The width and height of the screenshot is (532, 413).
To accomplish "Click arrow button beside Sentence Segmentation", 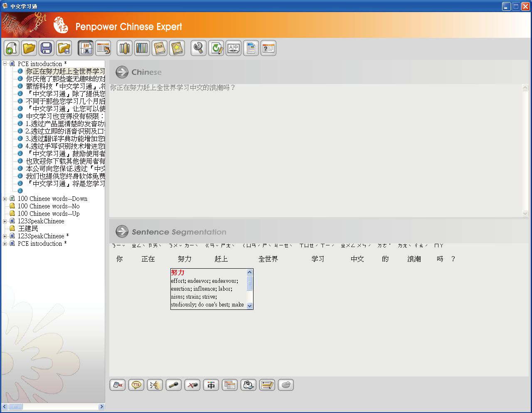I will (x=122, y=232).
